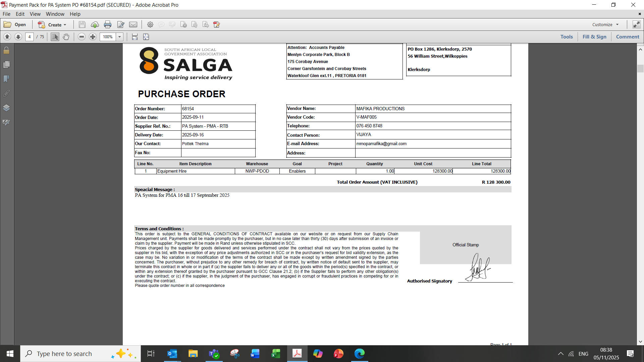
Task: Open the Customize toolbar dropdown
Action: pyautogui.click(x=605, y=24)
